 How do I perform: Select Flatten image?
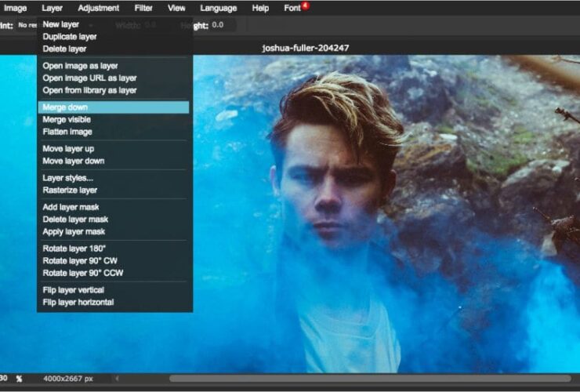(113, 132)
